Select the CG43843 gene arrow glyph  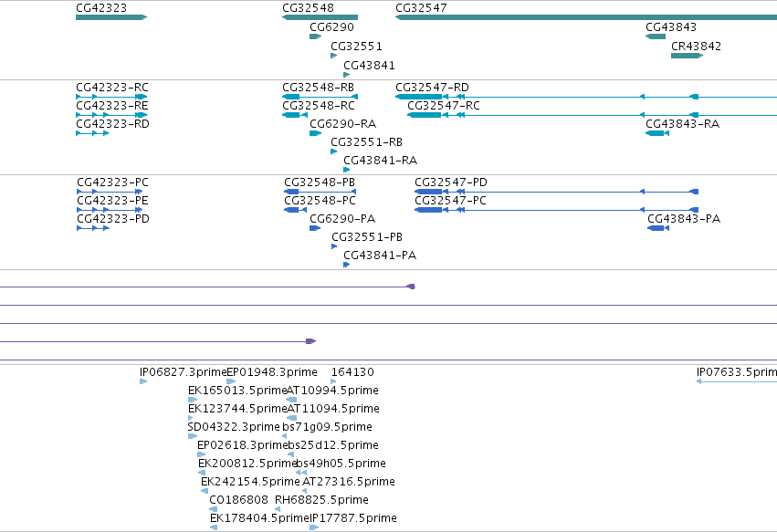coord(655,37)
